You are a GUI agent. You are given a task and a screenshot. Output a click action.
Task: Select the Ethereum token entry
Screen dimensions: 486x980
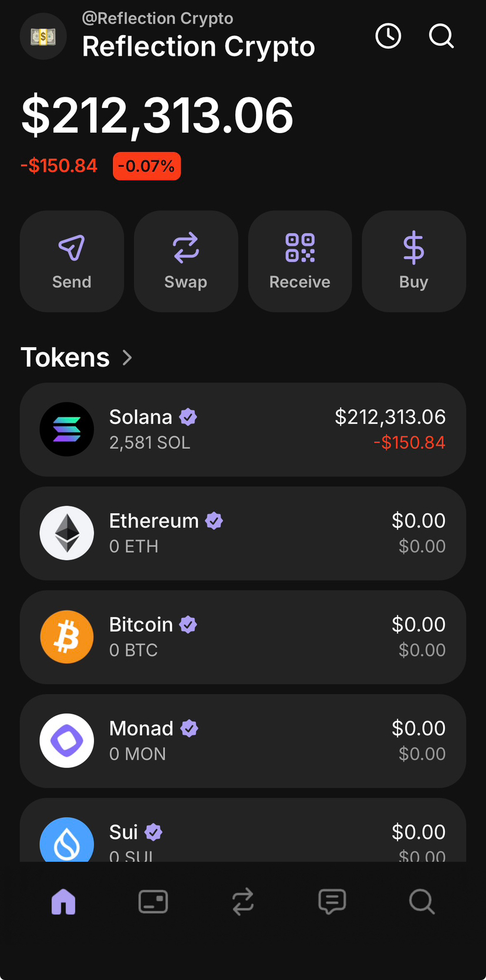(x=243, y=534)
